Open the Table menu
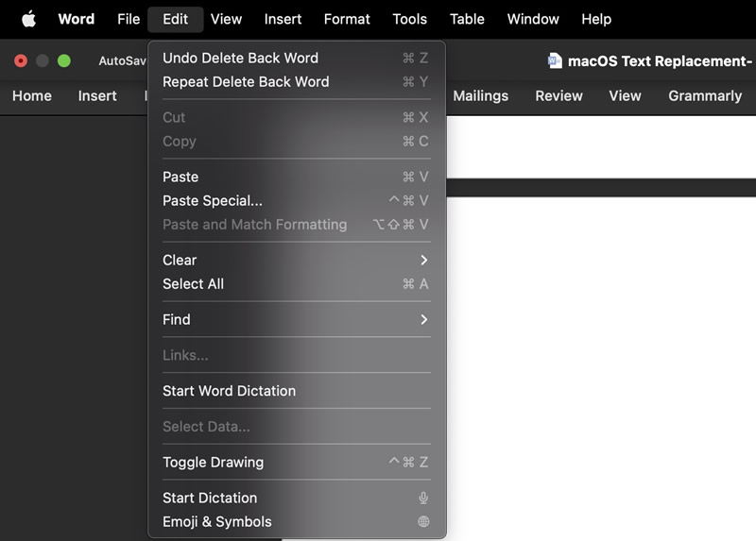756x541 pixels. tap(467, 19)
